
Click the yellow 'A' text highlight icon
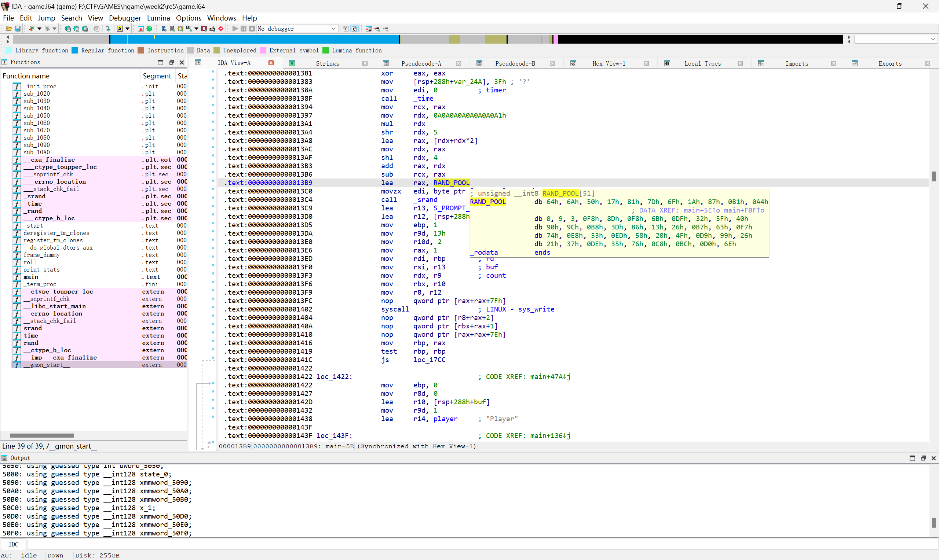click(120, 29)
